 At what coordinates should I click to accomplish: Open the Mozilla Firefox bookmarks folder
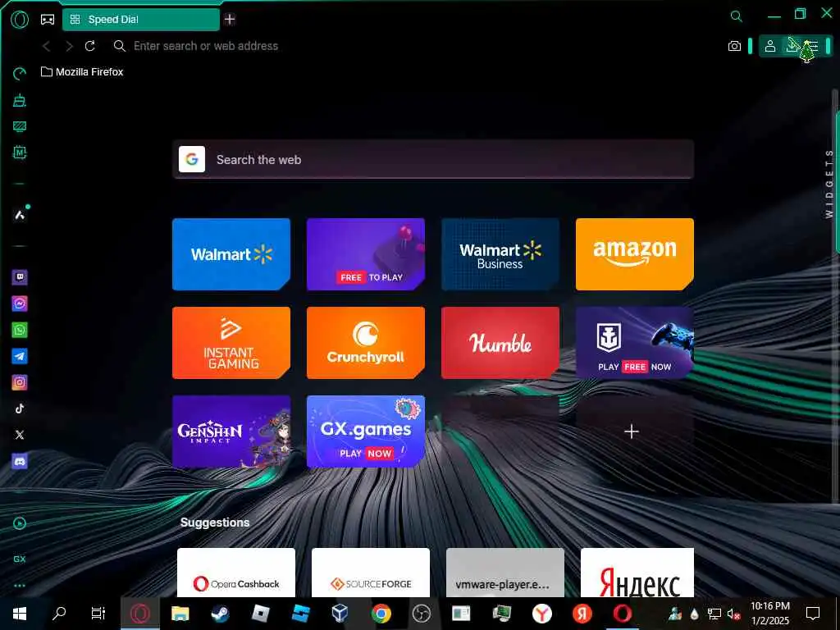pos(82,72)
